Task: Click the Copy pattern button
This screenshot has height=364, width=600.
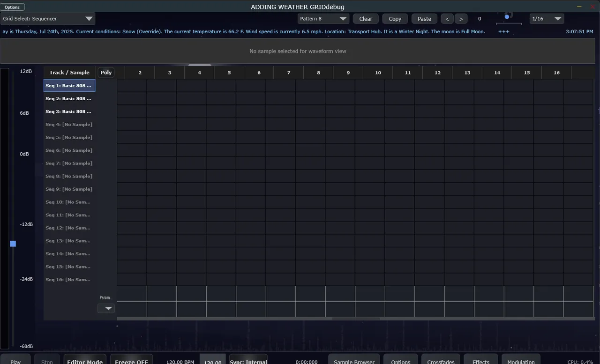Action: point(395,19)
